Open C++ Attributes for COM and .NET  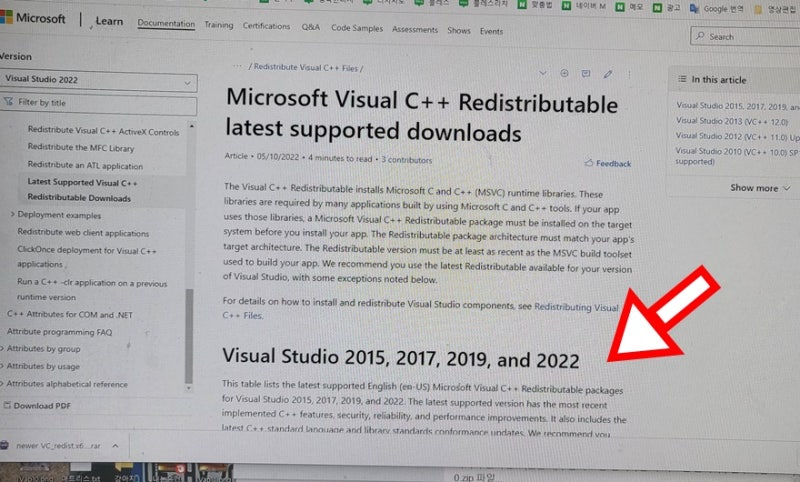click(x=70, y=315)
